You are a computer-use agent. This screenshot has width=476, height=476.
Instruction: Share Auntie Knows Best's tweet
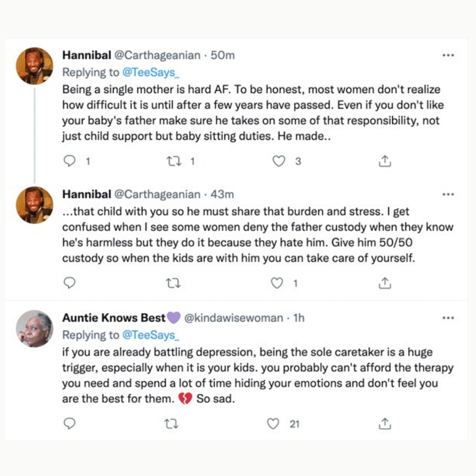[385, 424]
